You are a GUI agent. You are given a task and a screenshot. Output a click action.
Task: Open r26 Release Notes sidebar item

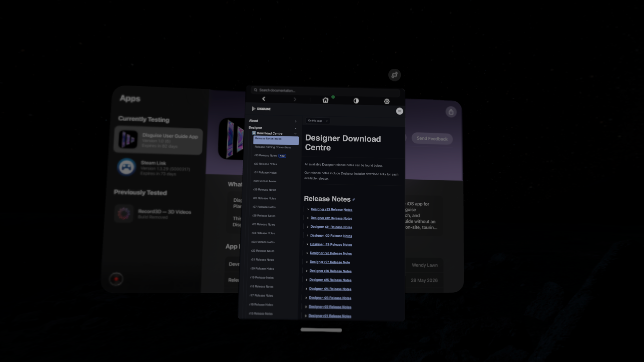coord(264,216)
